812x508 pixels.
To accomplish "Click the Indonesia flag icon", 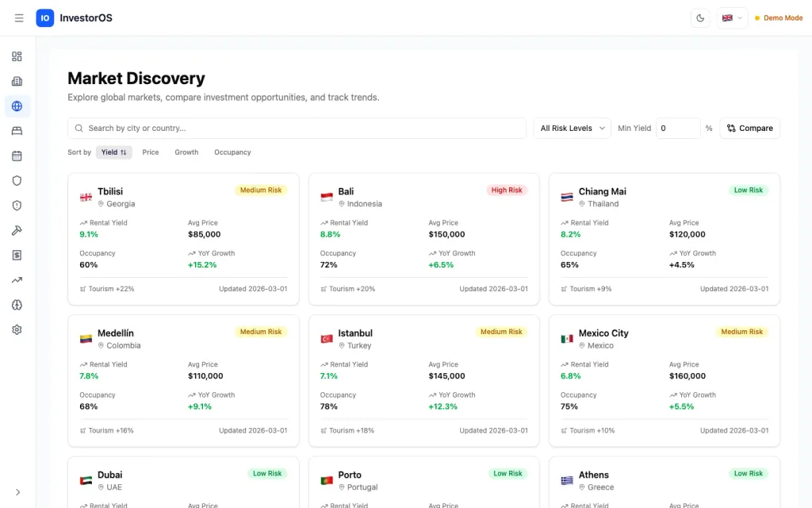I will [327, 197].
